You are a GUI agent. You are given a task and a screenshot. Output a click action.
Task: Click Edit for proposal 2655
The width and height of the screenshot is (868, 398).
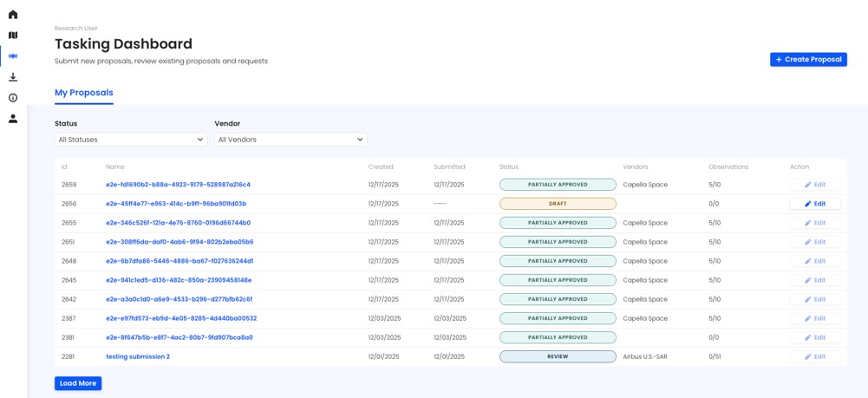click(815, 223)
